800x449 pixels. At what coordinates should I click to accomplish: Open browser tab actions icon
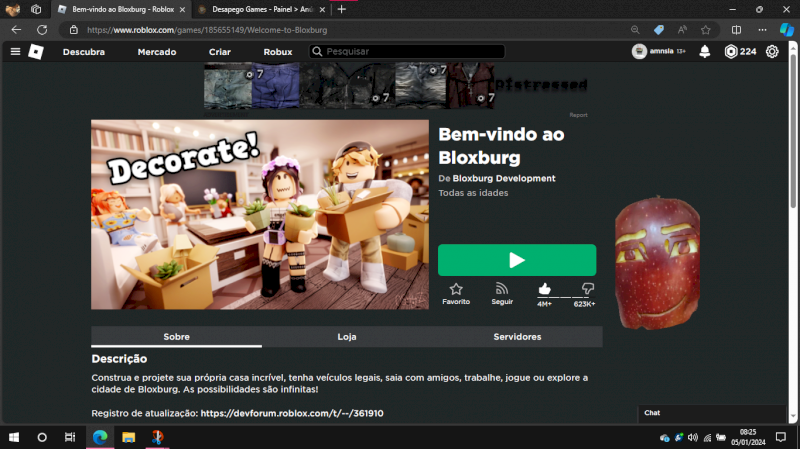(x=36, y=9)
